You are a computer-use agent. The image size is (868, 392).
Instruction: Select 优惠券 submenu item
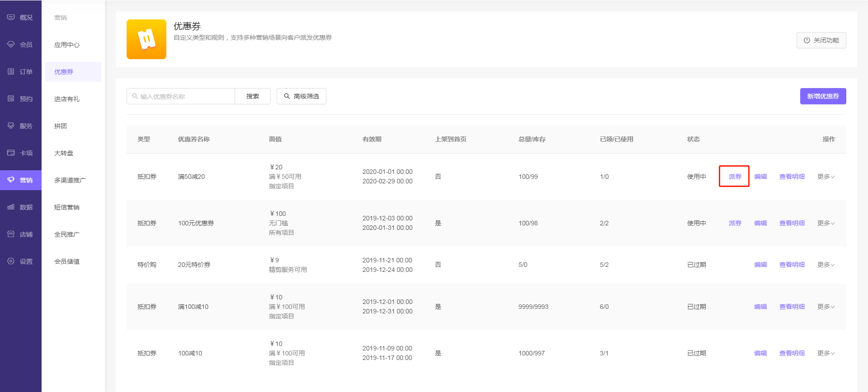pyautogui.click(x=73, y=72)
